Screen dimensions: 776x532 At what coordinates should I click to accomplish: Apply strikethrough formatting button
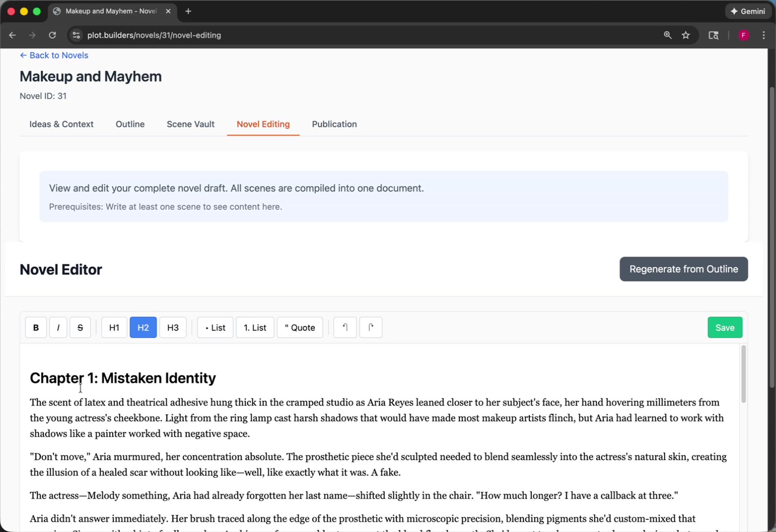click(80, 327)
